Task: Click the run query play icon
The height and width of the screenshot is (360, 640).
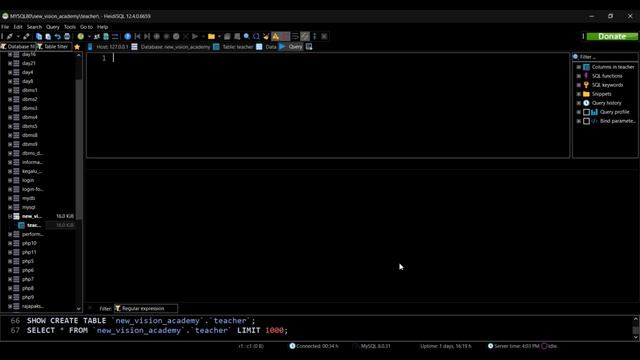Action: [195, 36]
